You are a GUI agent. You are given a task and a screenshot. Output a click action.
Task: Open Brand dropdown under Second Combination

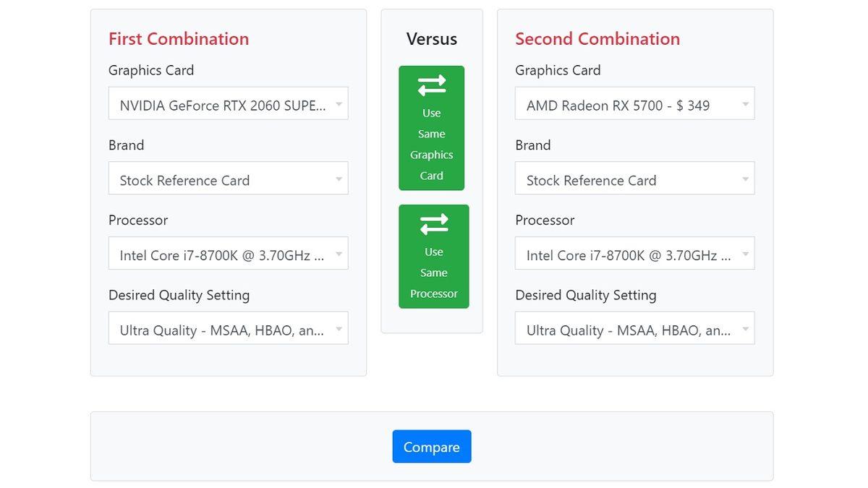click(634, 179)
